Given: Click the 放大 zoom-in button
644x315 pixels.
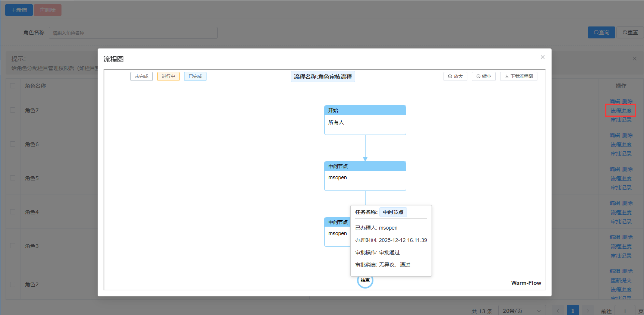Looking at the screenshot, I should coord(455,76).
